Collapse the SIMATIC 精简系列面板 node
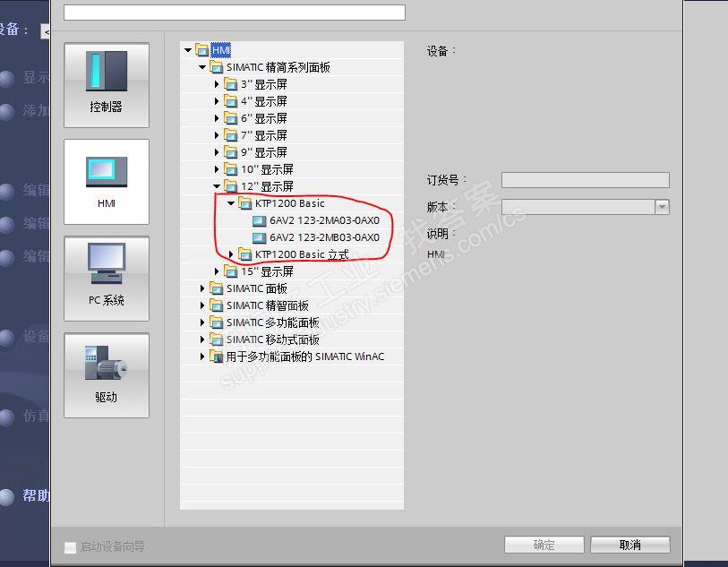This screenshot has height=567, width=728. click(202, 67)
